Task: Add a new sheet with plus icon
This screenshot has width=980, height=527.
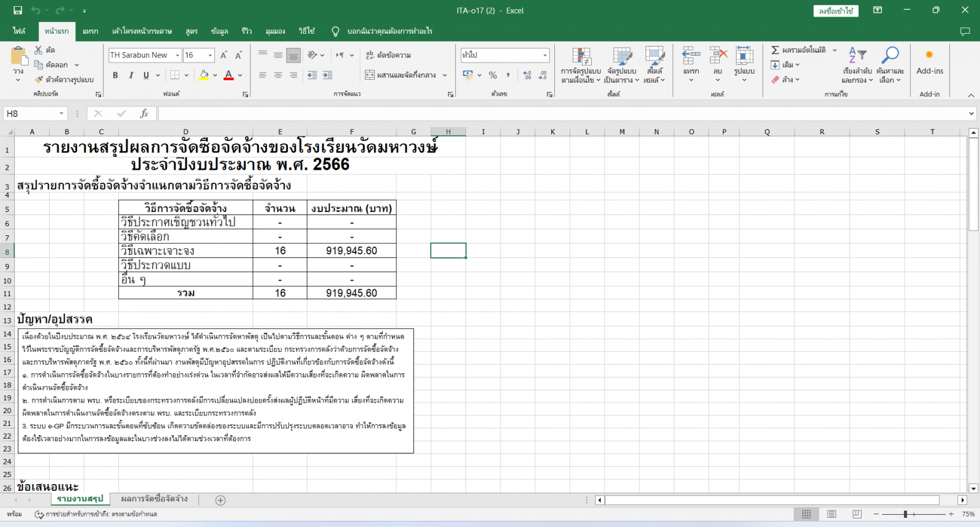Action: pos(221,500)
